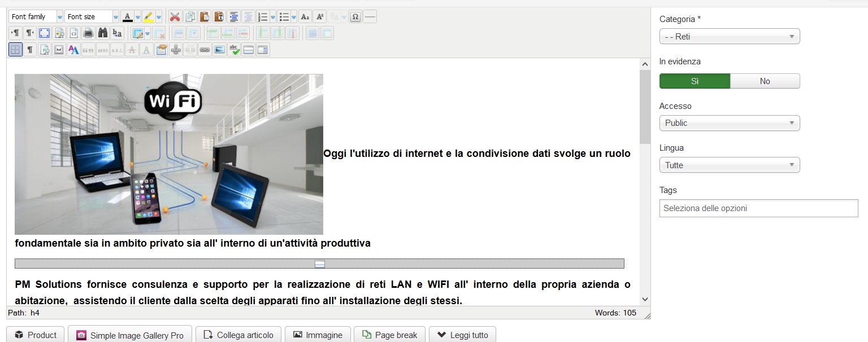Viewport: 868px width, 342px height.
Task: Click the Print icon in toolbar
Action: click(88, 33)
